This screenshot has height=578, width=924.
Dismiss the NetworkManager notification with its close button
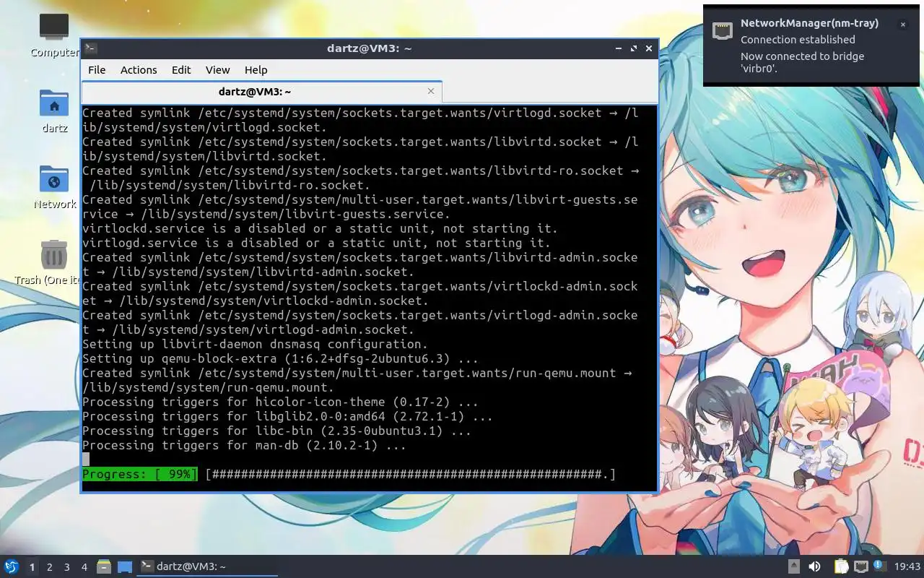[x=902, y=25]
